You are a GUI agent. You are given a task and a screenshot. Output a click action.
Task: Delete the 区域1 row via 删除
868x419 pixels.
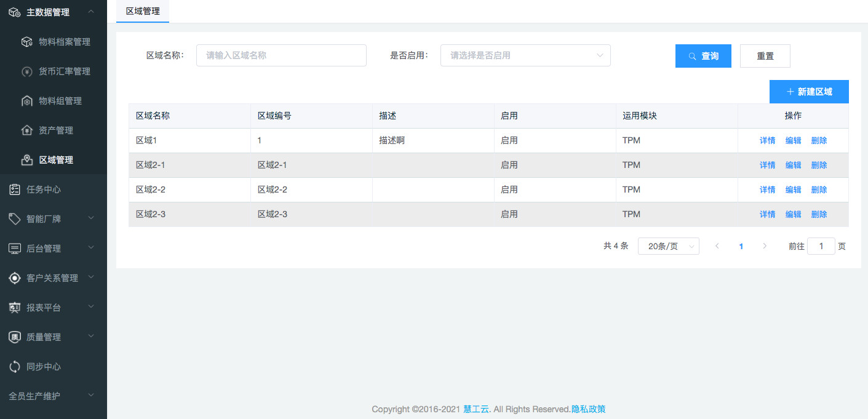tap(819, 140)
